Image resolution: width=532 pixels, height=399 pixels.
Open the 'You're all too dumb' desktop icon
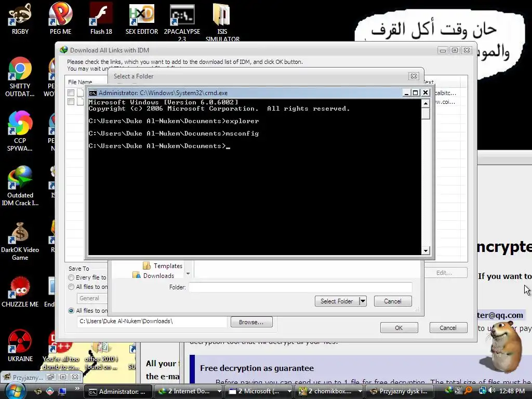[61, 353]
